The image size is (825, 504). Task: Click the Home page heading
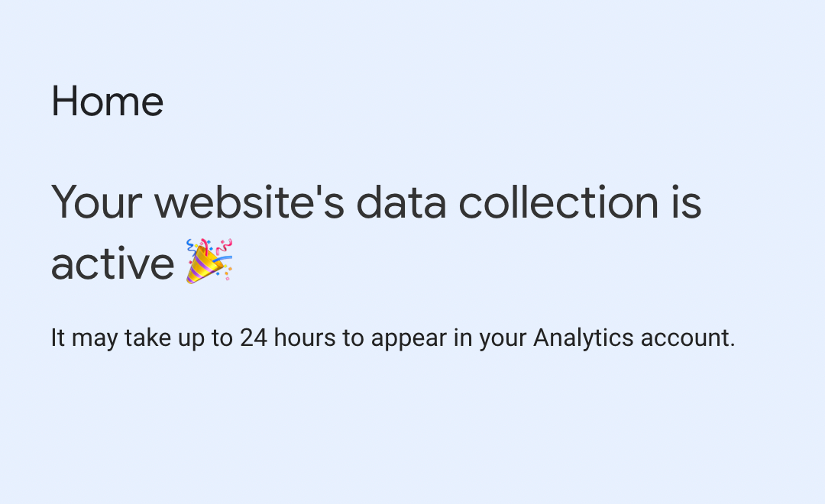108,102
